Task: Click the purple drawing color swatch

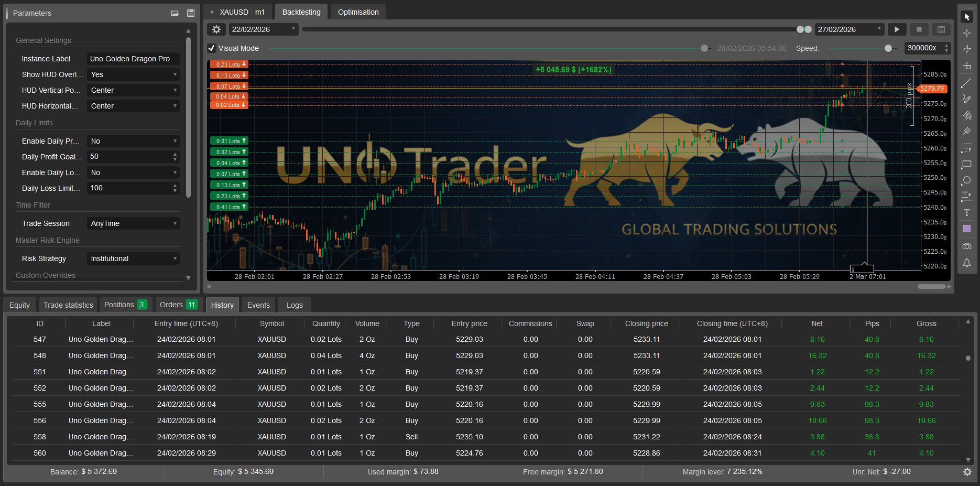Action: tap(966, 229)
